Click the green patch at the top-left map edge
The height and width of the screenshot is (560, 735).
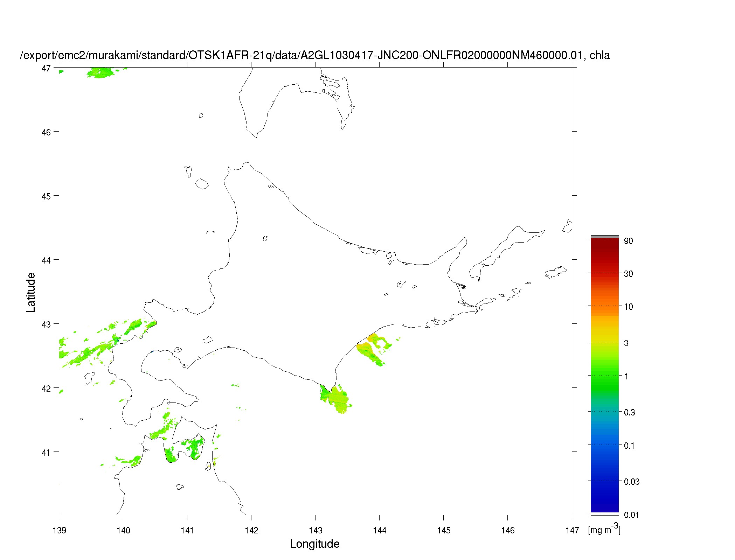tap(101, 72)
